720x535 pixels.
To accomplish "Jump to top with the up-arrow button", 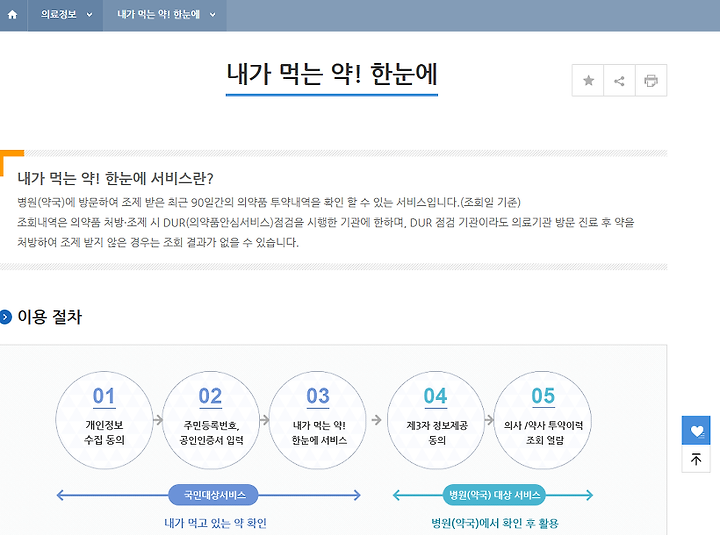I will pos(696,459).
